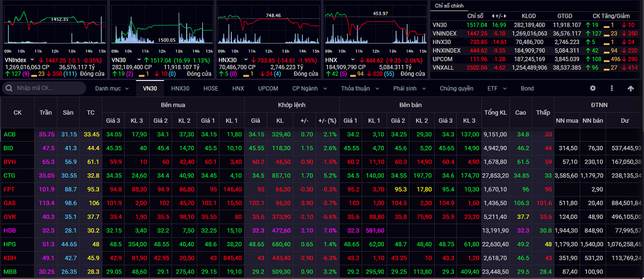Open the VNIndex chart selector chevron

point(33,60)
